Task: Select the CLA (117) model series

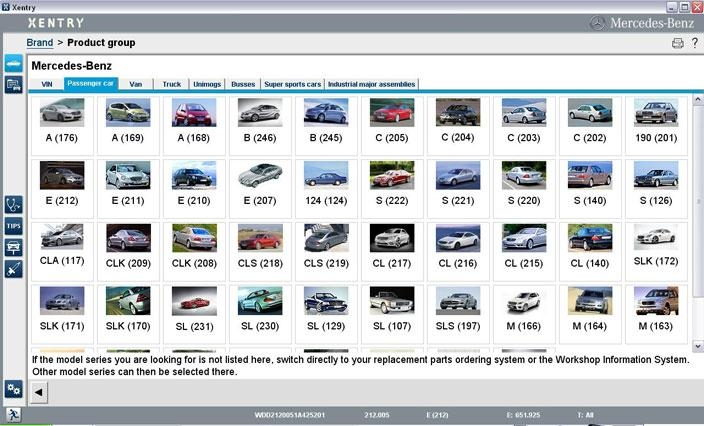Action: (62, 251)
